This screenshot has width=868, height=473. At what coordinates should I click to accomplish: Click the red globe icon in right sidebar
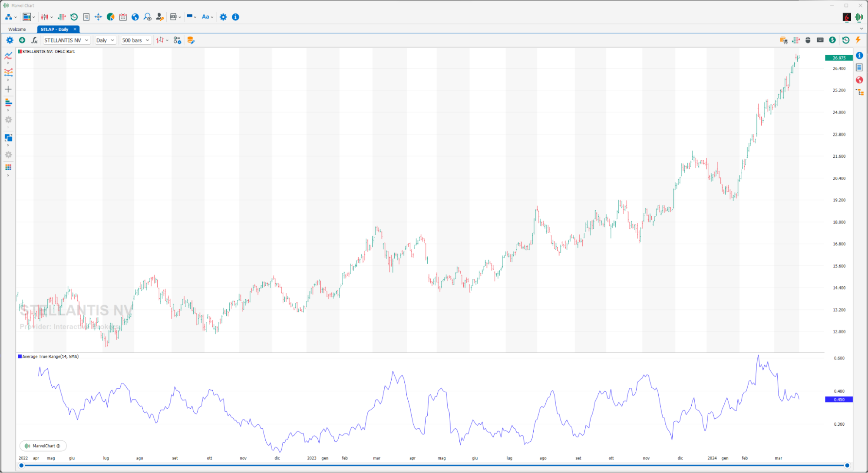[x=859, y=80]
